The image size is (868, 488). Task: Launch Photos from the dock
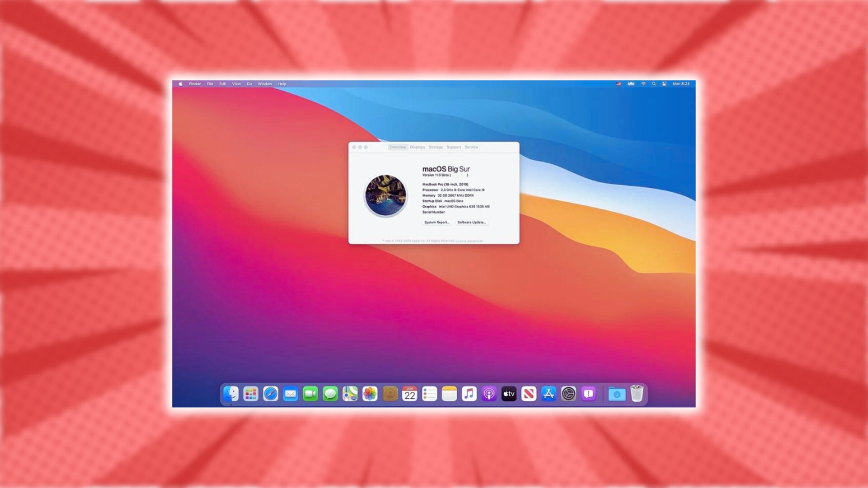[370, 394]
